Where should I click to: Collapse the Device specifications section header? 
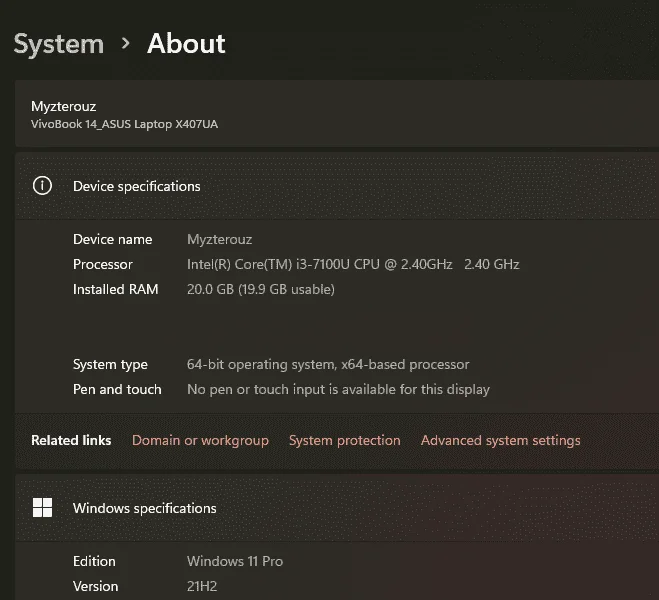click(x=337, y=186)
